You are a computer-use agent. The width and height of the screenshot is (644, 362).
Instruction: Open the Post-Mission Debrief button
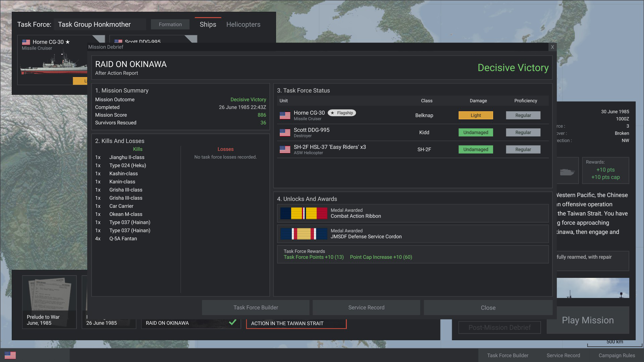coord(499,327)
